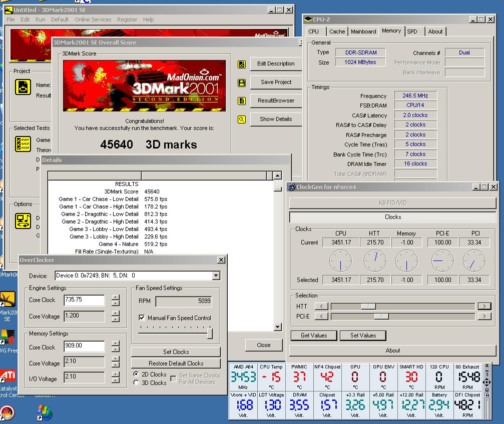Select the 3D Clocks radio button
This screenshot has height=424, width=504.
click(136, 382)
